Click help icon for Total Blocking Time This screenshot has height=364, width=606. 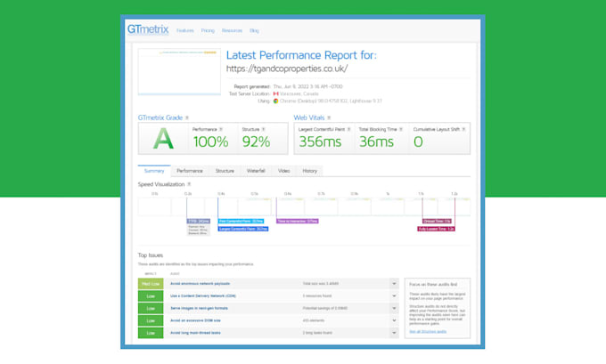[x=401, y=129]
